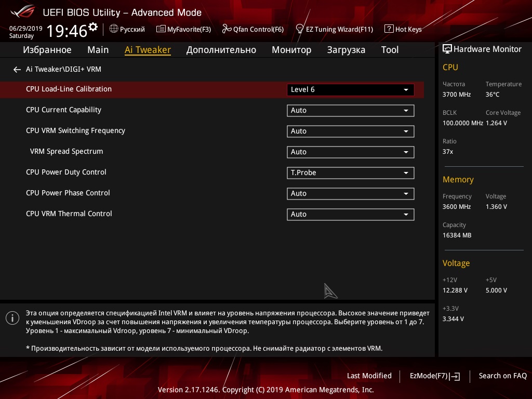Select CPU Power Phase Control label
This screenshot has height=399, width=532.
pyautogui.click(x=68, y=193)
